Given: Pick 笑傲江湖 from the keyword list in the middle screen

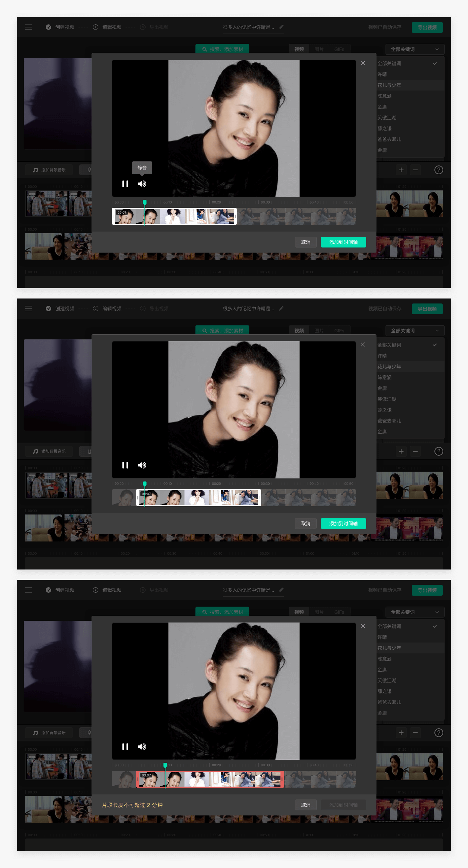Looking at the screenshot, I should coord(387,399).
